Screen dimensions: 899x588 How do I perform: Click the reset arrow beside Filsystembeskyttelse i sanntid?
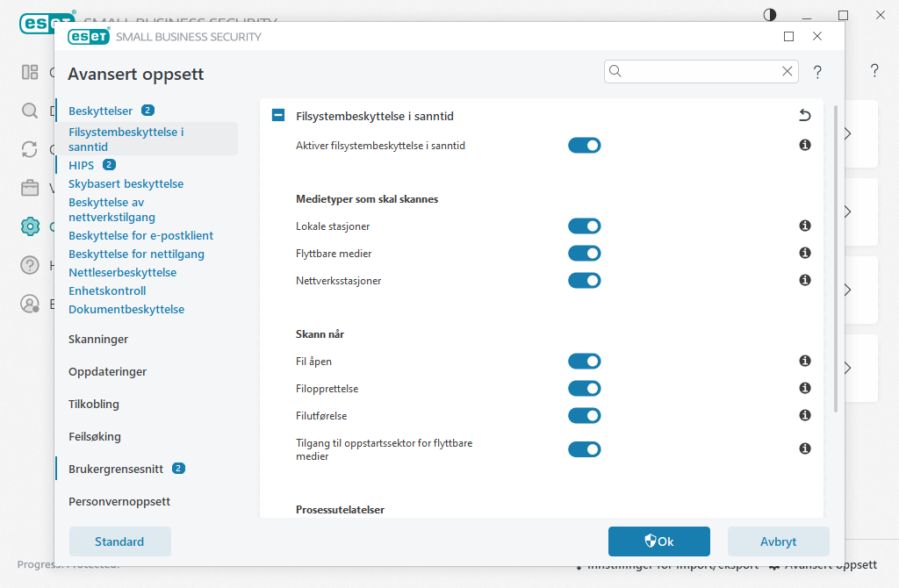click(805, 115)
